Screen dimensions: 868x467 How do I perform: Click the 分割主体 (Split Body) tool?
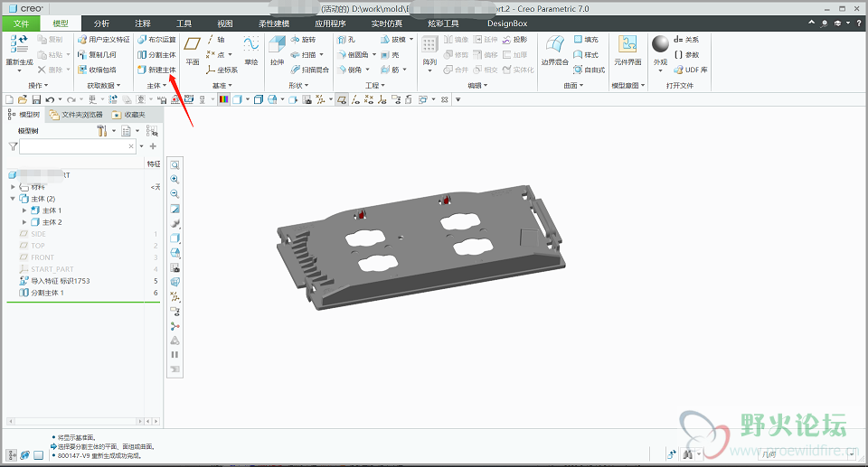click(x=156, y=55)
